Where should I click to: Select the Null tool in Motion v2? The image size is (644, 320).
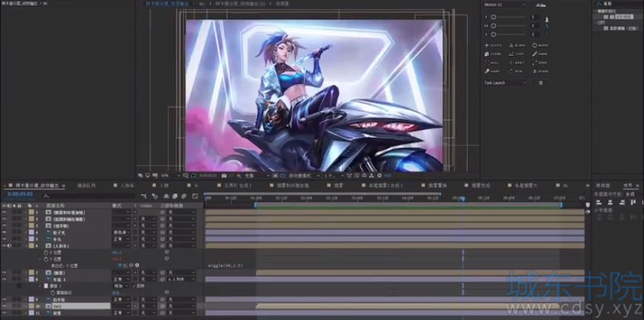coord(492,63)
